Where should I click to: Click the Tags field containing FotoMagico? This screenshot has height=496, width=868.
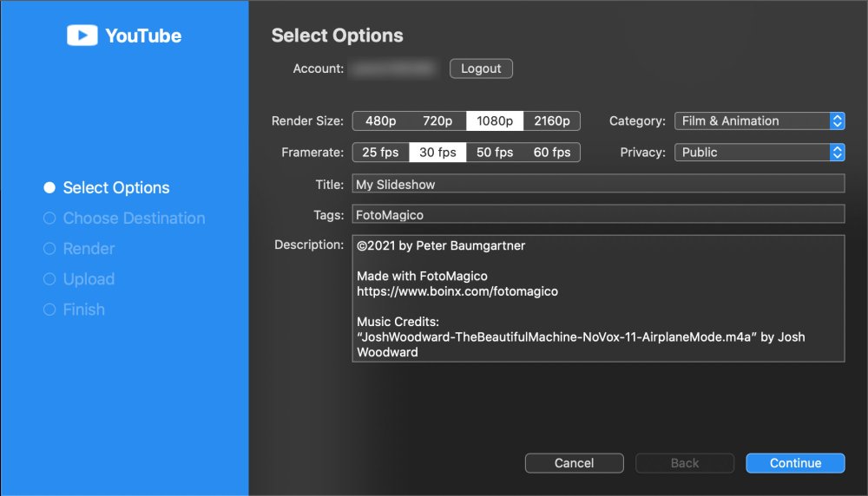[598, 214]
